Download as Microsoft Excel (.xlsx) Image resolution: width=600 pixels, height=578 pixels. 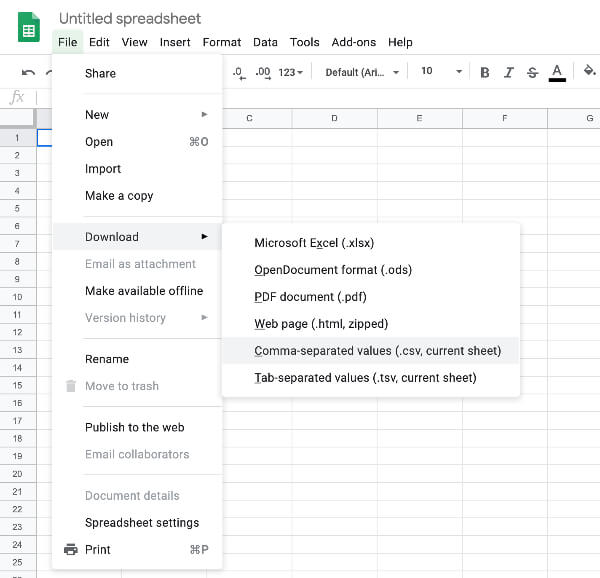(370, 243)
